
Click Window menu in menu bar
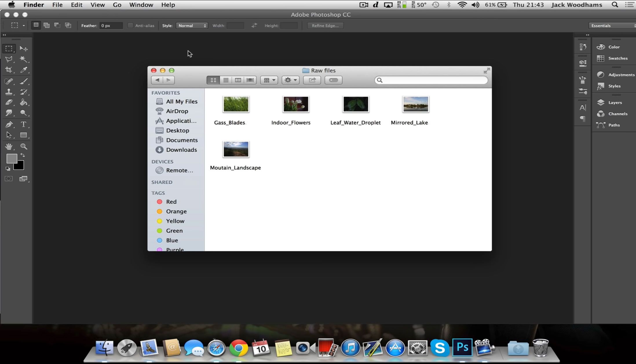coord(141,5)
